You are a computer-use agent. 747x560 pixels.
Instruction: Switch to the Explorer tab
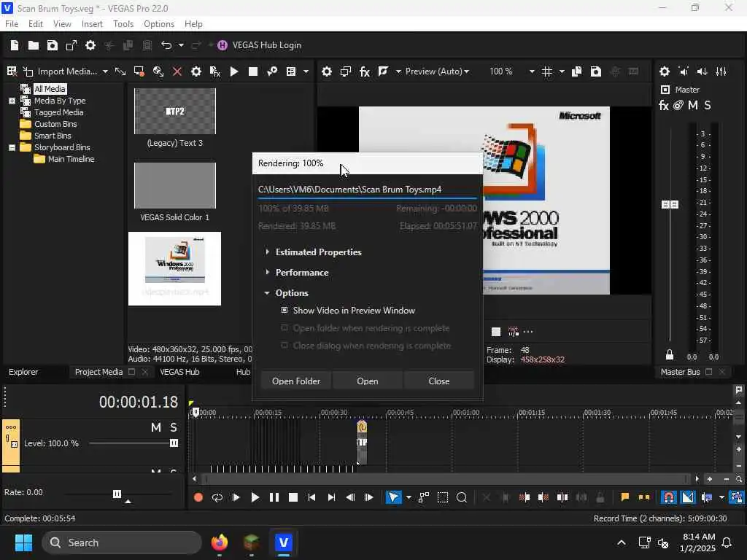click(23, 372)
